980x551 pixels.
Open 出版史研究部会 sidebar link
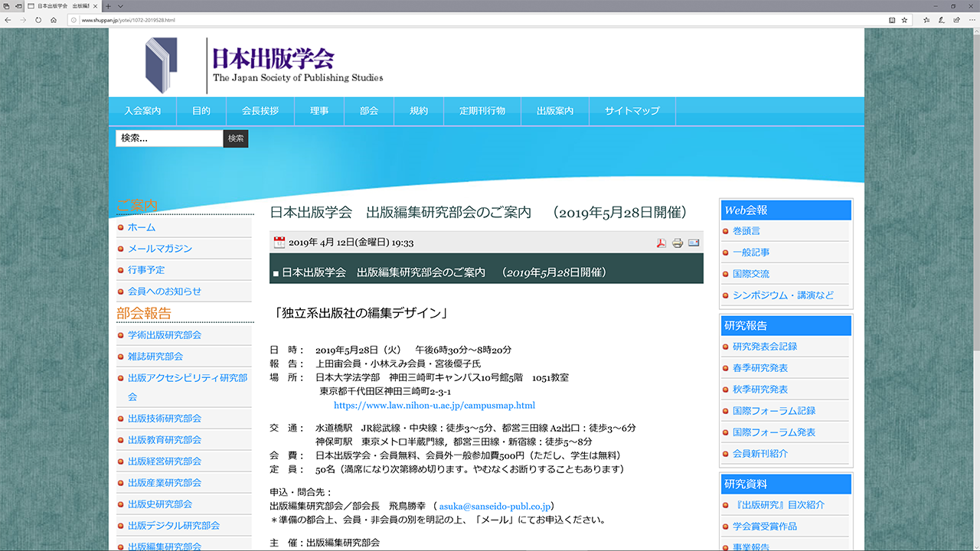coord(160,504)
